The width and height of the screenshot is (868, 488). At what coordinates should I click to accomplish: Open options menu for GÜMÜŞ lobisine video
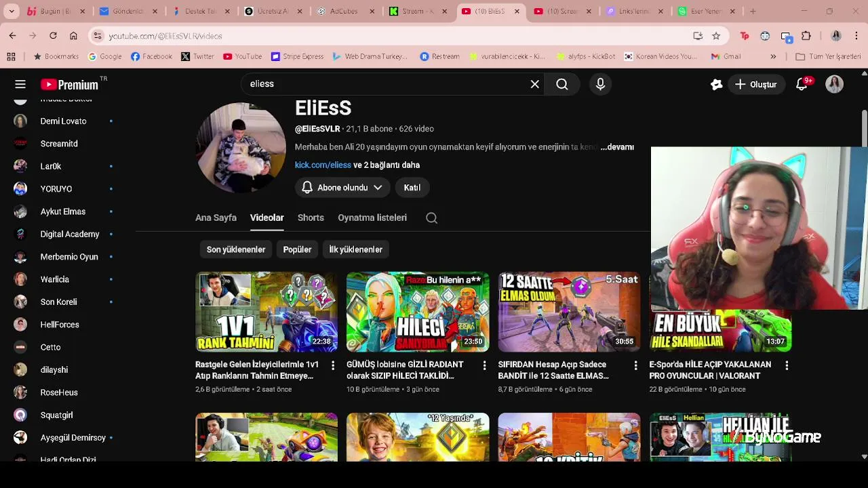click(484, 365)
